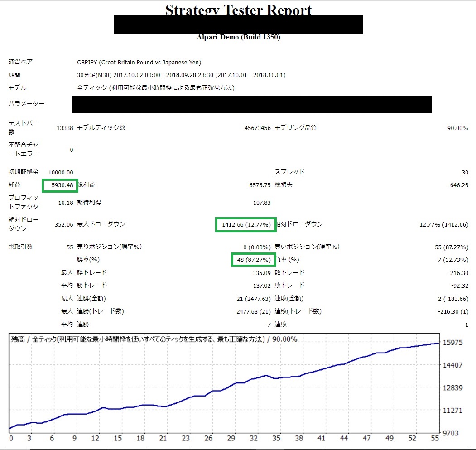Click the Alpari-Demo (Build 1350) text
This screenshot has height=450, width=476.
238,37
